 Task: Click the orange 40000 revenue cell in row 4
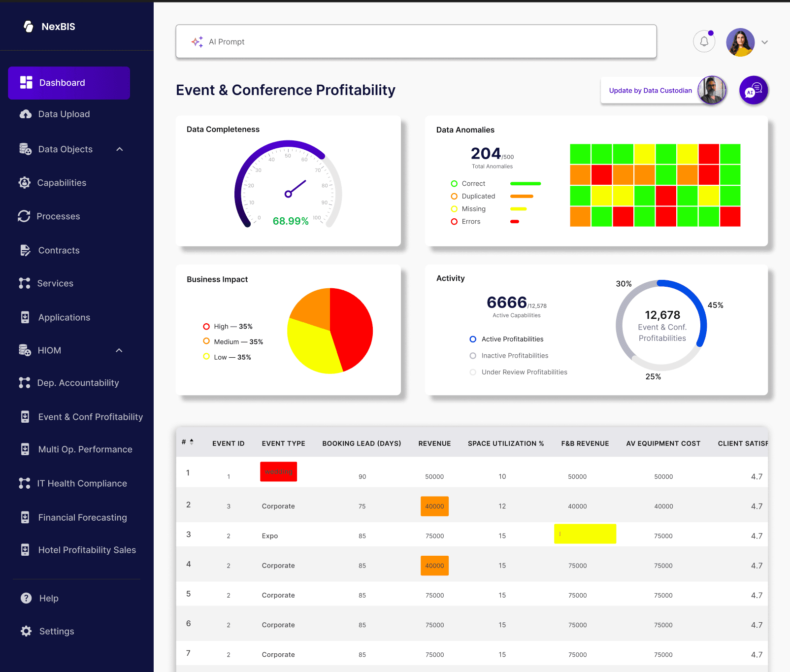click(434, 566)
